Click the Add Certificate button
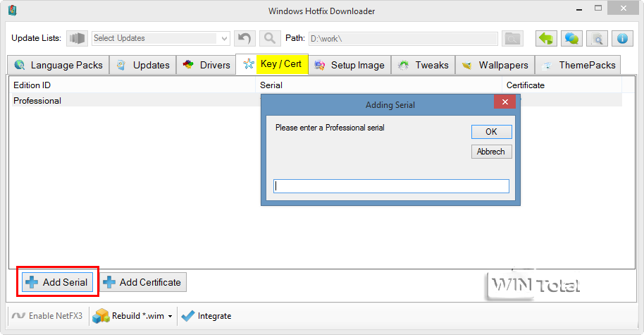Viewport: 644px width, 335px height. [x=143, y=282]
